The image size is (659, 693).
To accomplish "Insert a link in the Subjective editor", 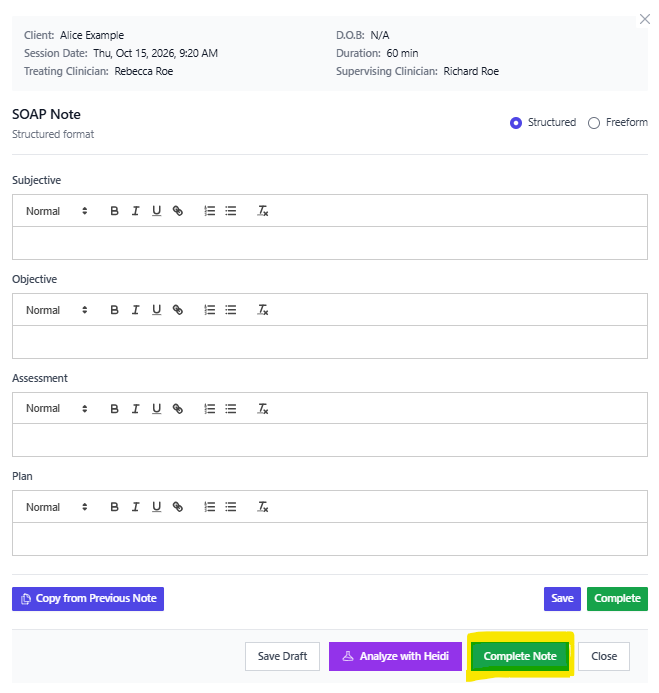I will point(178,211).
